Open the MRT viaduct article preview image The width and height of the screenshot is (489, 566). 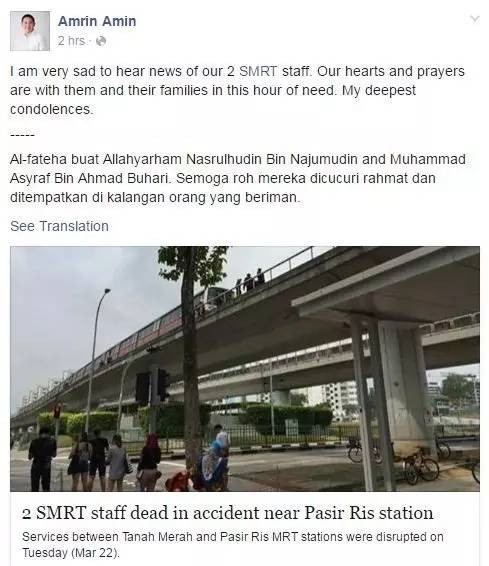click(x=245, y=369)
